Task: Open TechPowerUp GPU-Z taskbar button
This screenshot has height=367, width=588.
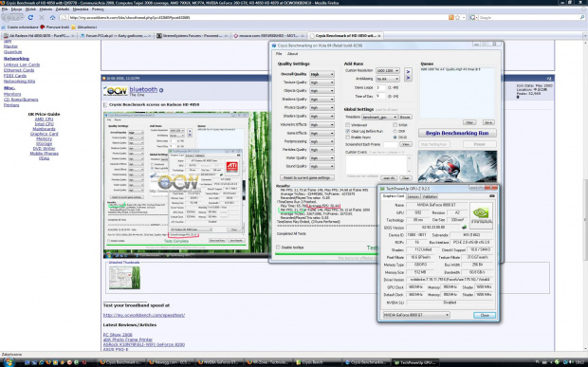Action: (x=415, y=362)
